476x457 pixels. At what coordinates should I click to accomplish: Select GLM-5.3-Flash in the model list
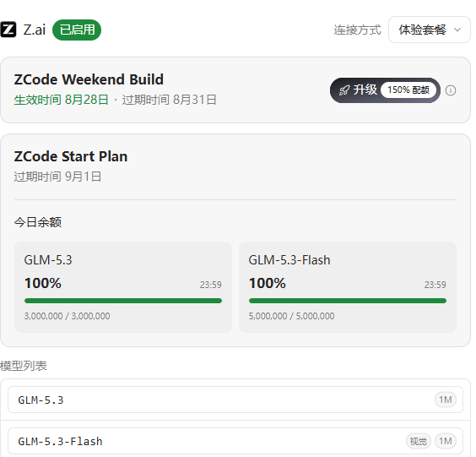coord(235,441)
